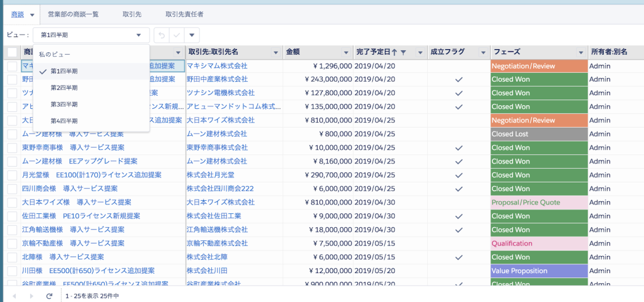Click the undo arrow icon in the toolbar
The image size is (644, 302).
tap(162, 35)
